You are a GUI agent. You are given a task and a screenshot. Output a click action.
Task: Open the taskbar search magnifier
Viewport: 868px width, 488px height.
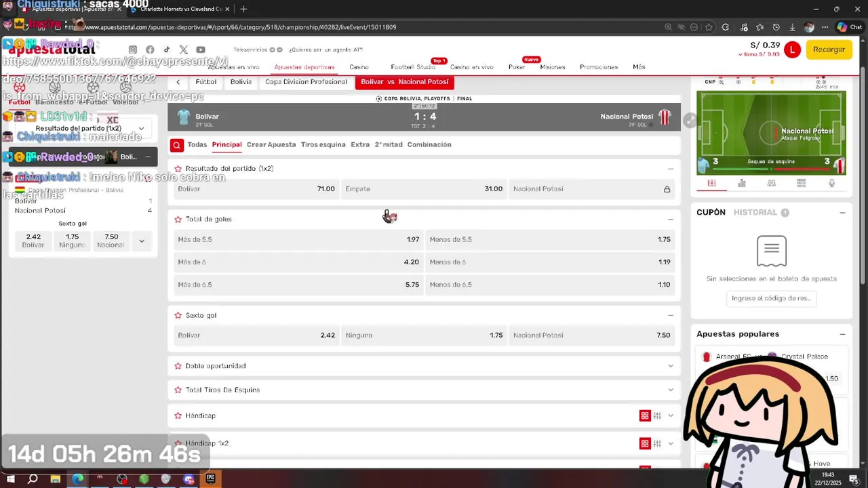pos(33,479)
